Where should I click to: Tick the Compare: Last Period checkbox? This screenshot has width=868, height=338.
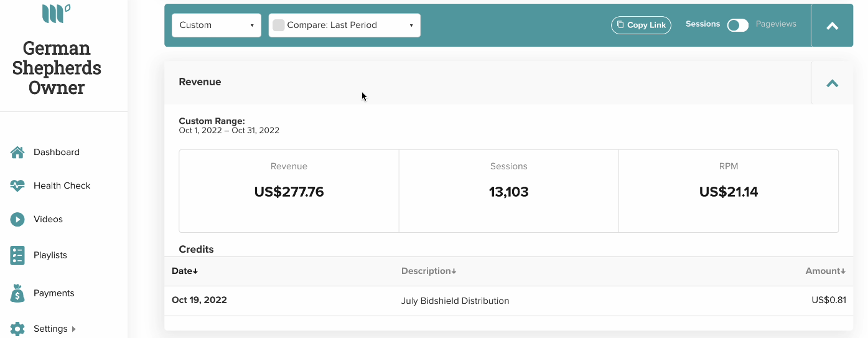[x=279, y=26]
